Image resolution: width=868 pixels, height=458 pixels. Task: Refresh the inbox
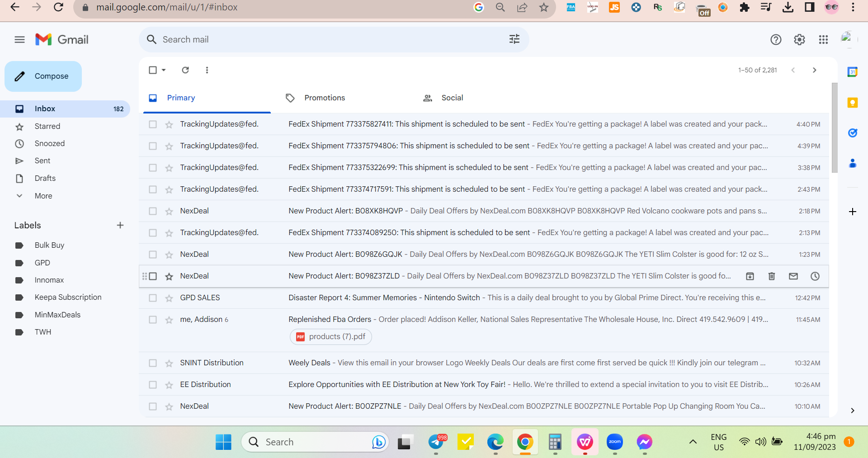pos(185,70)
